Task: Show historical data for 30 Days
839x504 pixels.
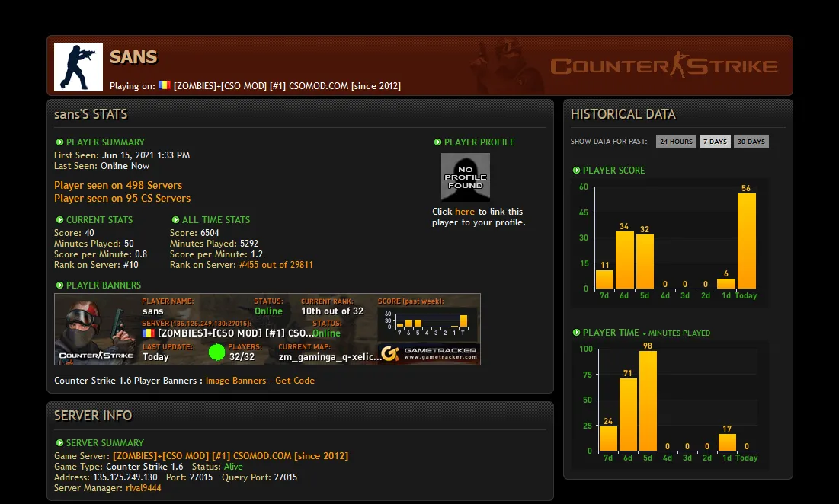Action: (751, 141)
